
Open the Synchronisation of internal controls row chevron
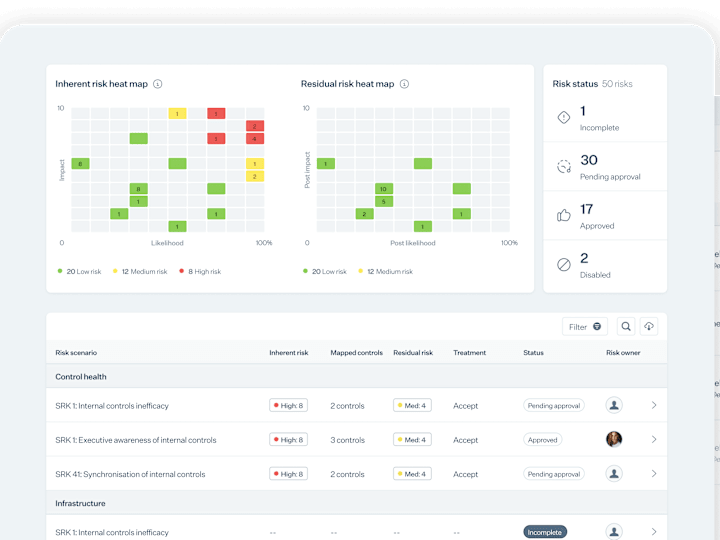pos(654,473)
